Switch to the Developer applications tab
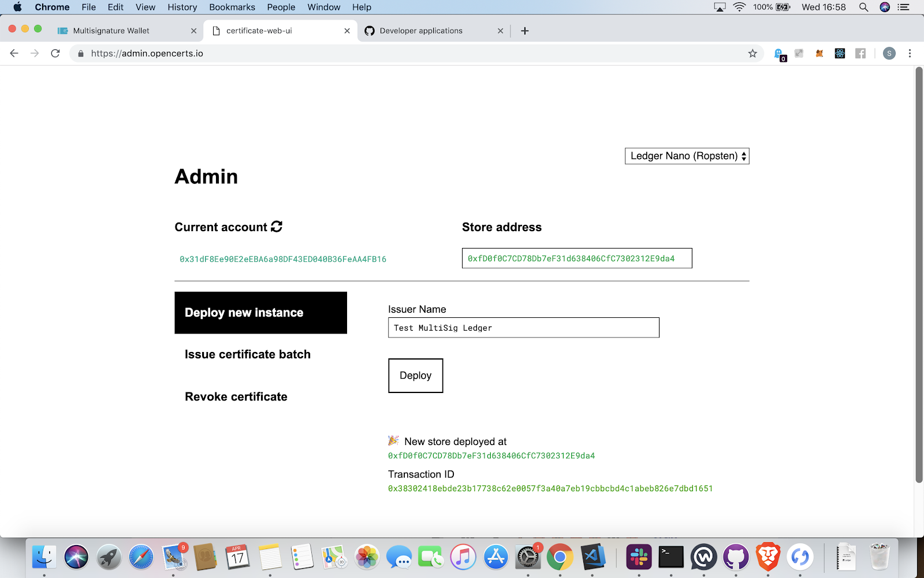The width and height of the screenshot is (924, 578). (421, 31)
